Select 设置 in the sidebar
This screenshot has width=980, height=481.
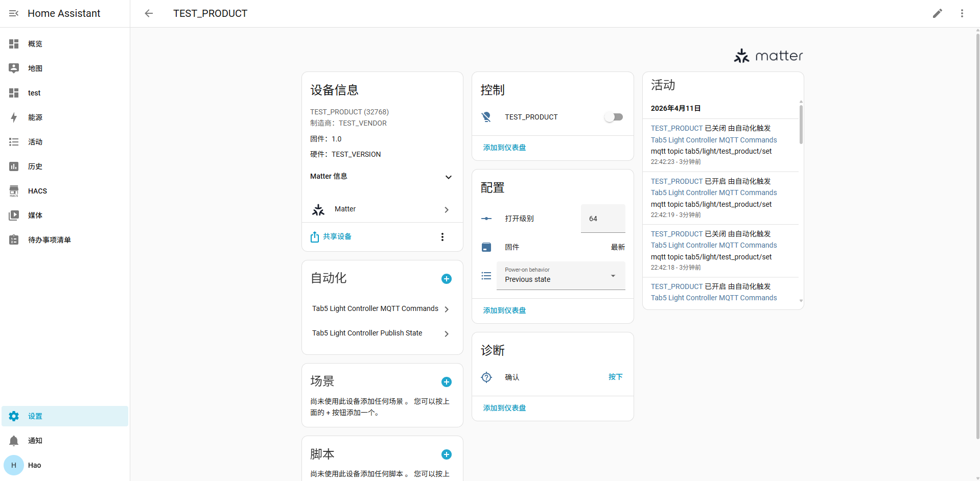tap(35, 416)
